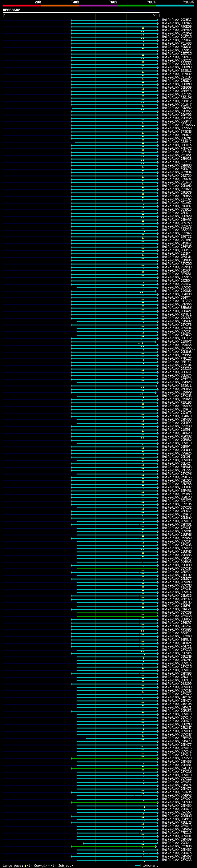This screenshot has width=197, height=868.
Task: Select text UniRef100_A7P1Z7
Action: [x=177, y=358]
